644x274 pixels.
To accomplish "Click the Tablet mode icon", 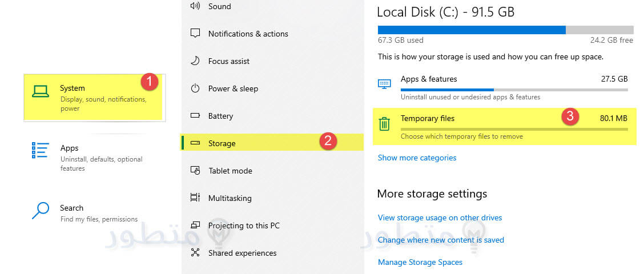I will point(195,171).
